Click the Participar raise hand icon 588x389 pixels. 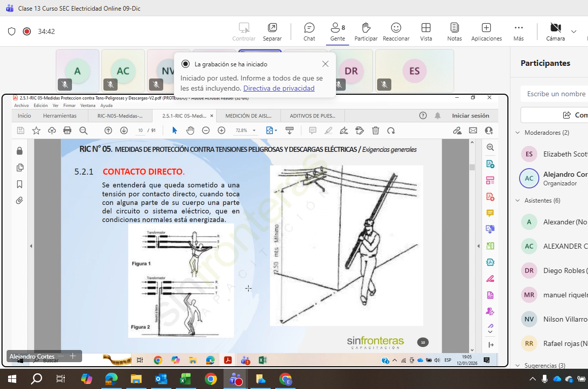point(366,31)
